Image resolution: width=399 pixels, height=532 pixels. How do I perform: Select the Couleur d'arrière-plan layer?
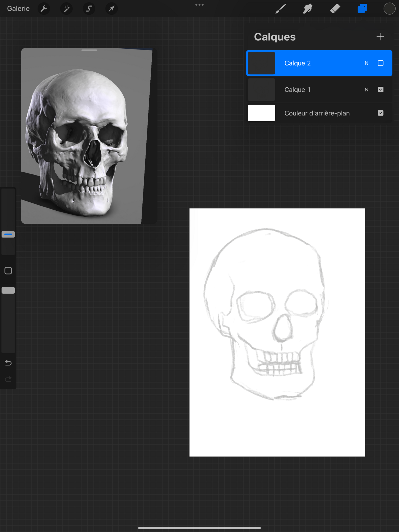317,113
